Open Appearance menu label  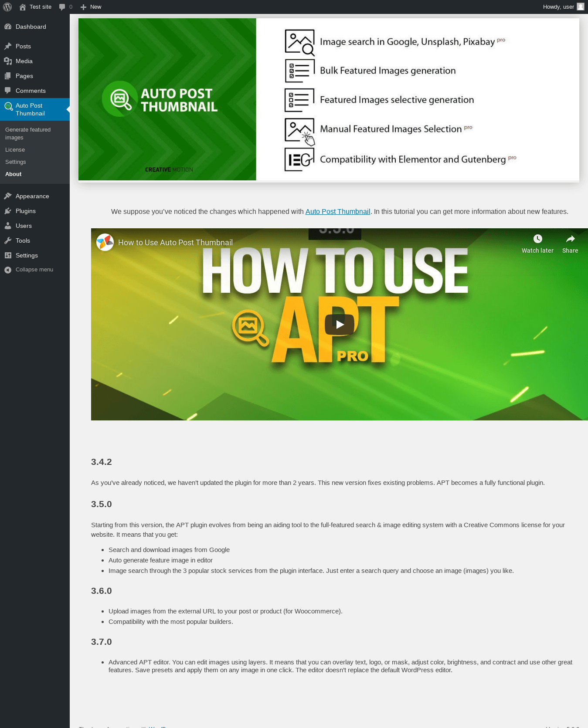[32, 196]
